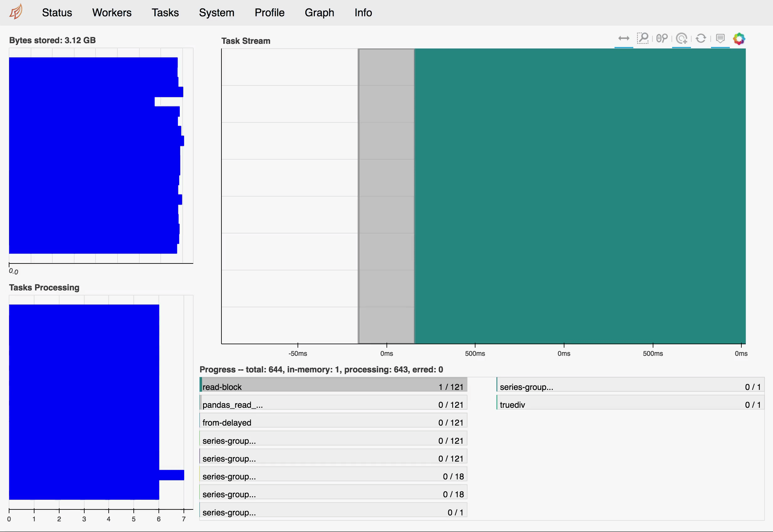Click the colorful Bokeh logo icon

coord(739,39)
